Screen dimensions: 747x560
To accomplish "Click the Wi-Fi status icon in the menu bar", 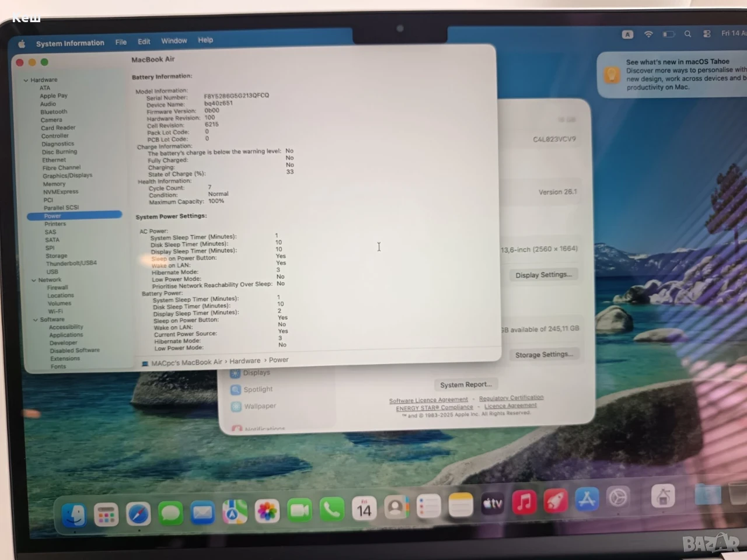I will 648,34.
